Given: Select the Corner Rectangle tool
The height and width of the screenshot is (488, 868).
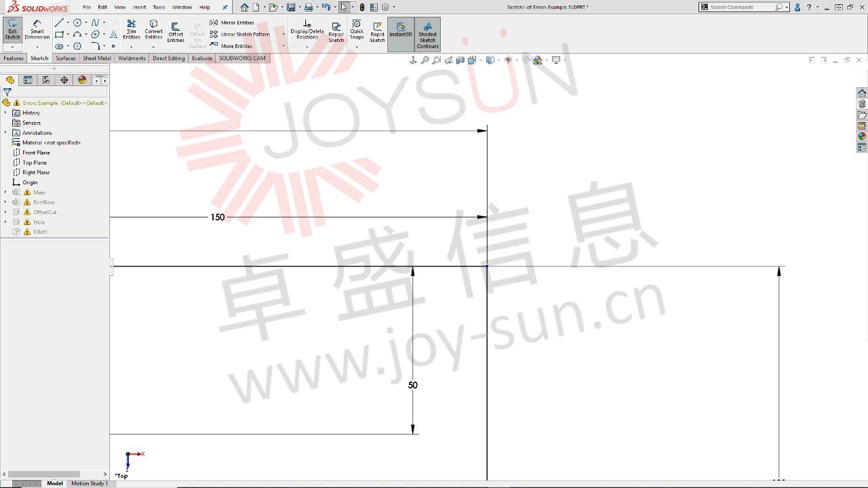Looking at the screenshot, I should (x=59, y=35).
